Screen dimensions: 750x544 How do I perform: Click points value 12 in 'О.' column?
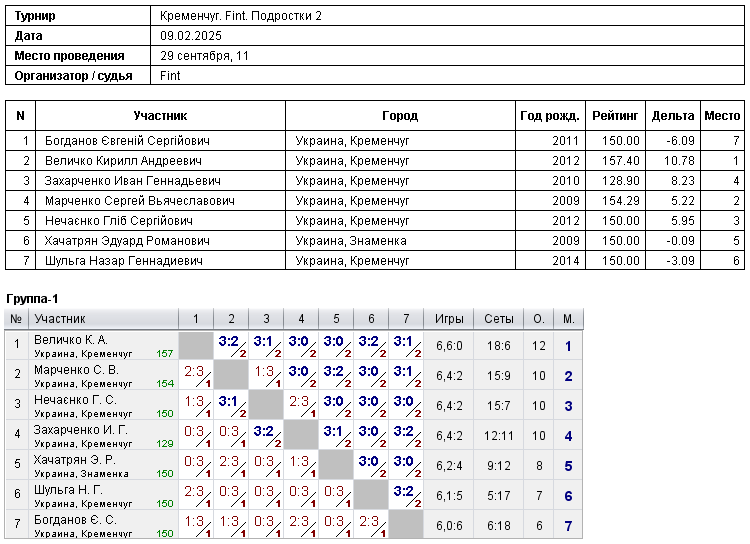coord(539,346)
